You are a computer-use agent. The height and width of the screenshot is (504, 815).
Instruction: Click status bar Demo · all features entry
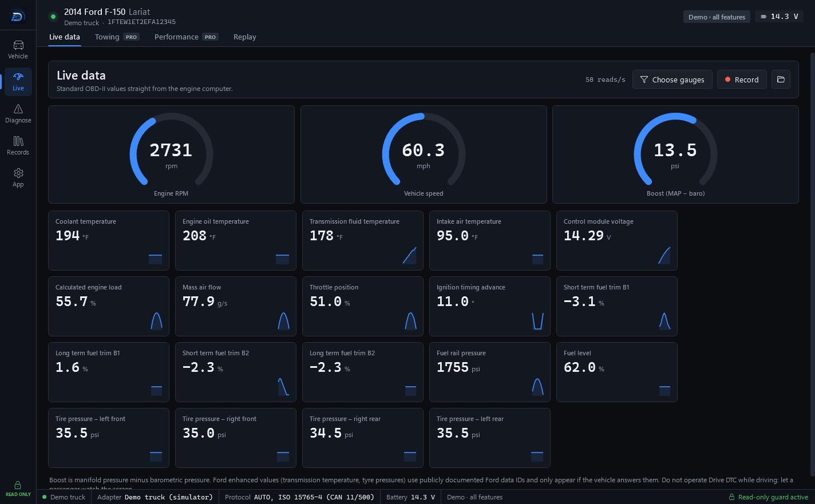(474, 497)
